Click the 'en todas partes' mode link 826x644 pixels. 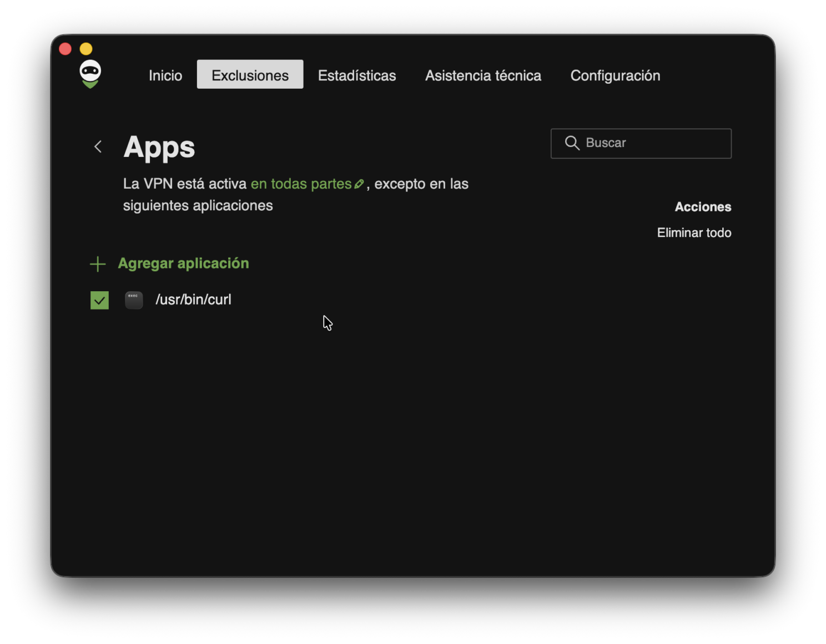(x=301, y=184)
